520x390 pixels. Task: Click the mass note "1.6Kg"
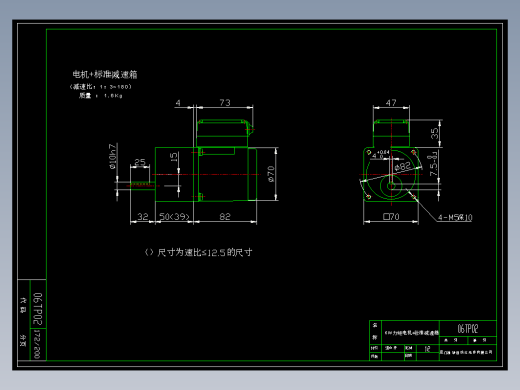(x=113, y=96)
